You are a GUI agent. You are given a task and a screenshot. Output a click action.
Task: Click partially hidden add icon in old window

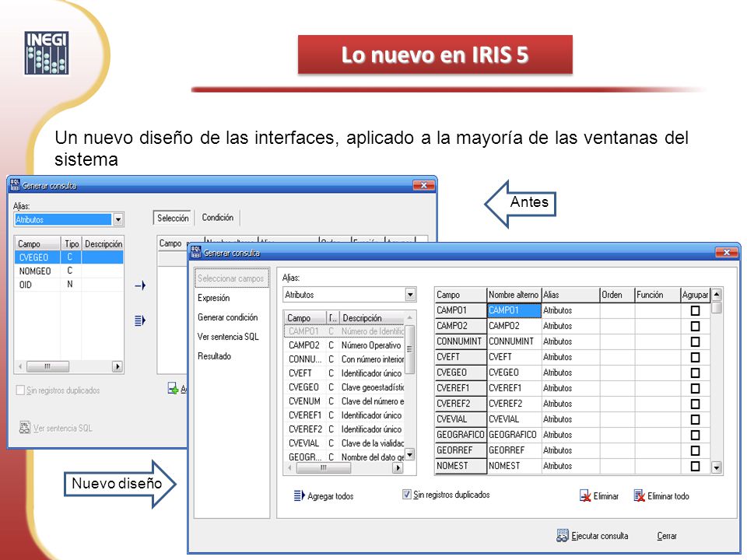(173, 389)
